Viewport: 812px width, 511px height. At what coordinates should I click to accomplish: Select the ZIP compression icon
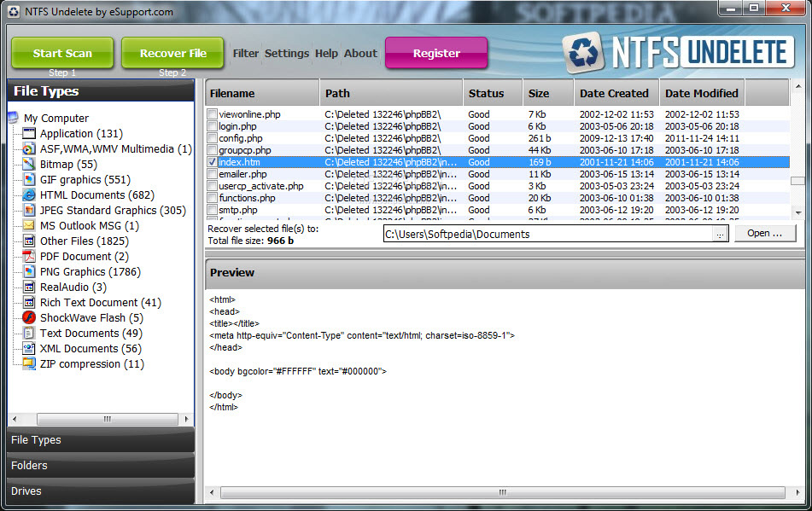click(28, 364)
